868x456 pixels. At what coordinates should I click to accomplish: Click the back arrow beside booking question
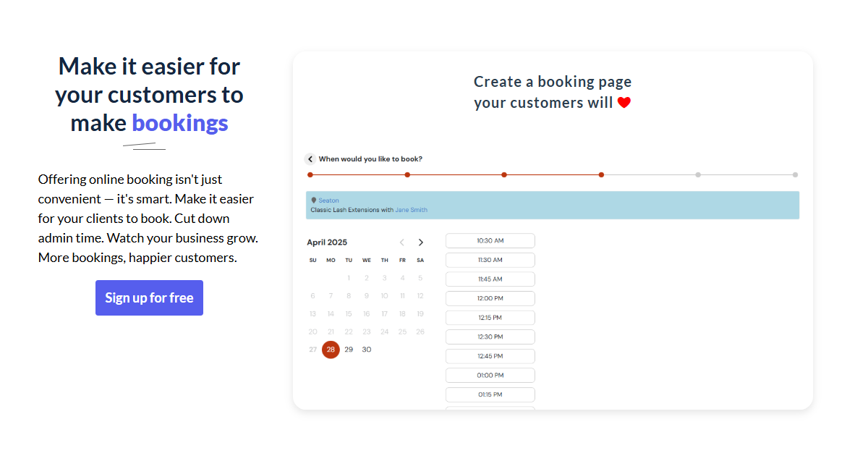pos(310,159)
